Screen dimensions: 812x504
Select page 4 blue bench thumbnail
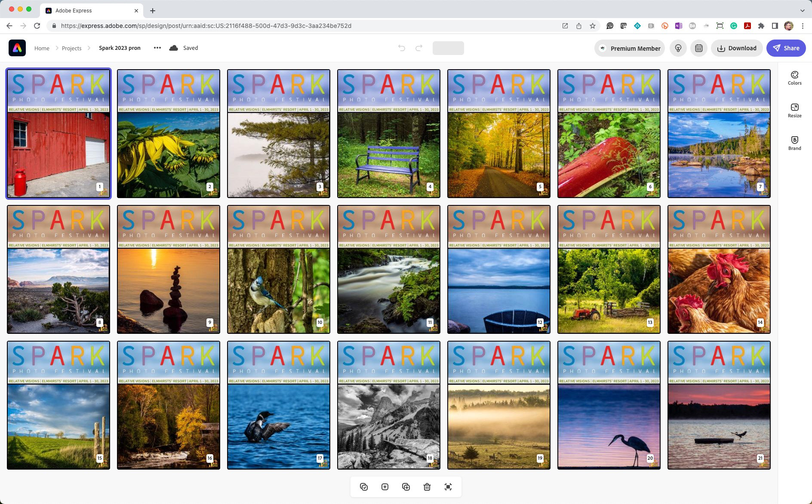click(389, 134)
